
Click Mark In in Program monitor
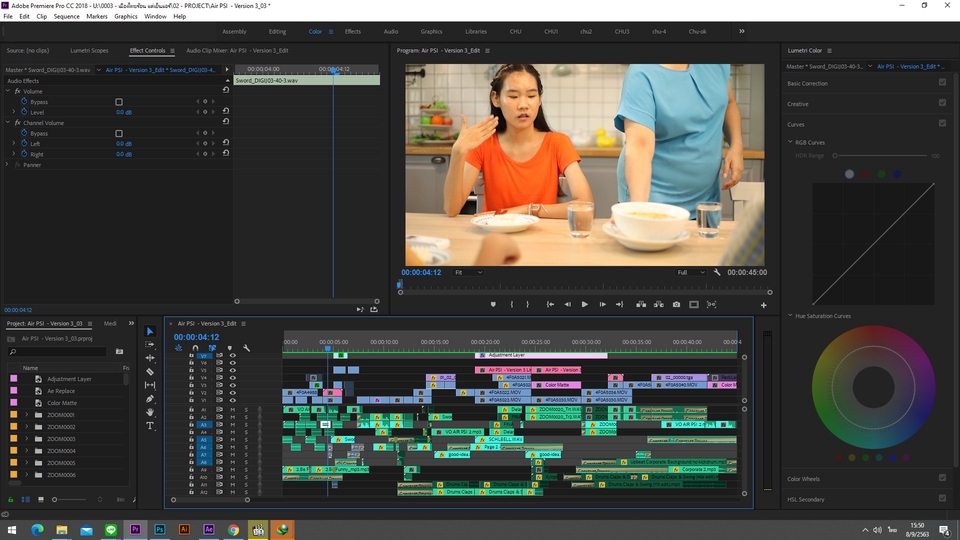pos(512,304)
